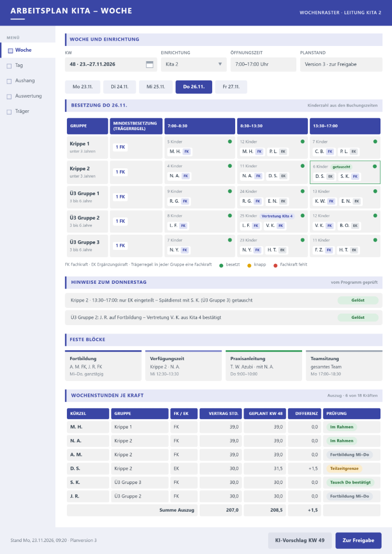Viewport: 392px width, 554px height.
Task: Open the Tag menu item
Action: (28, 65)
